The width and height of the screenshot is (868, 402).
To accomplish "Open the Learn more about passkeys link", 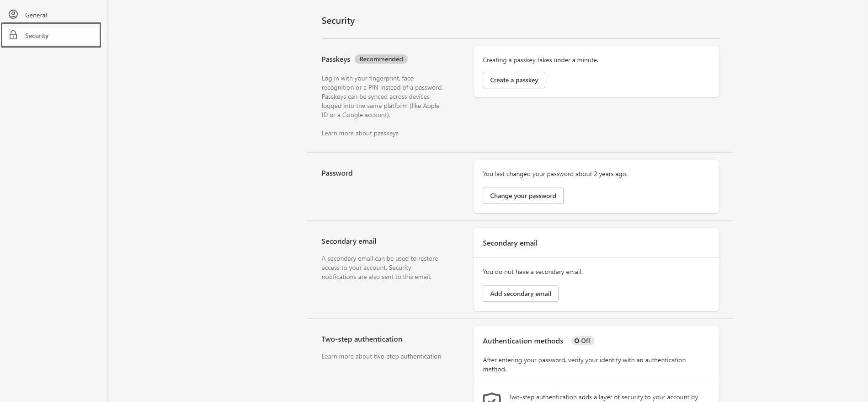I will click(x=360, y=133).
